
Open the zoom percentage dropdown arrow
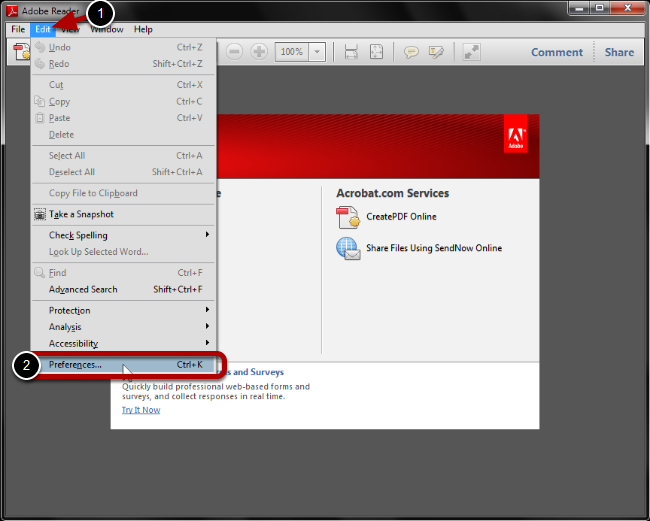coord(317,52)
